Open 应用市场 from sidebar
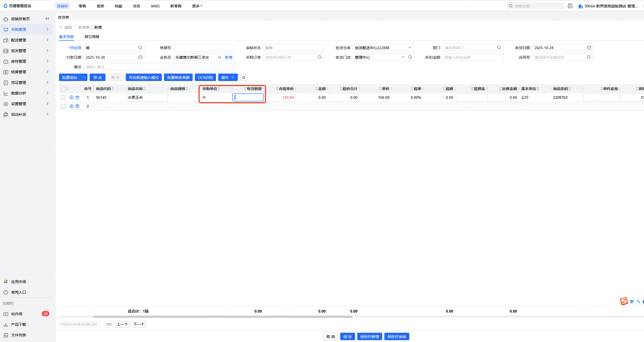 [x=19, y=281]
